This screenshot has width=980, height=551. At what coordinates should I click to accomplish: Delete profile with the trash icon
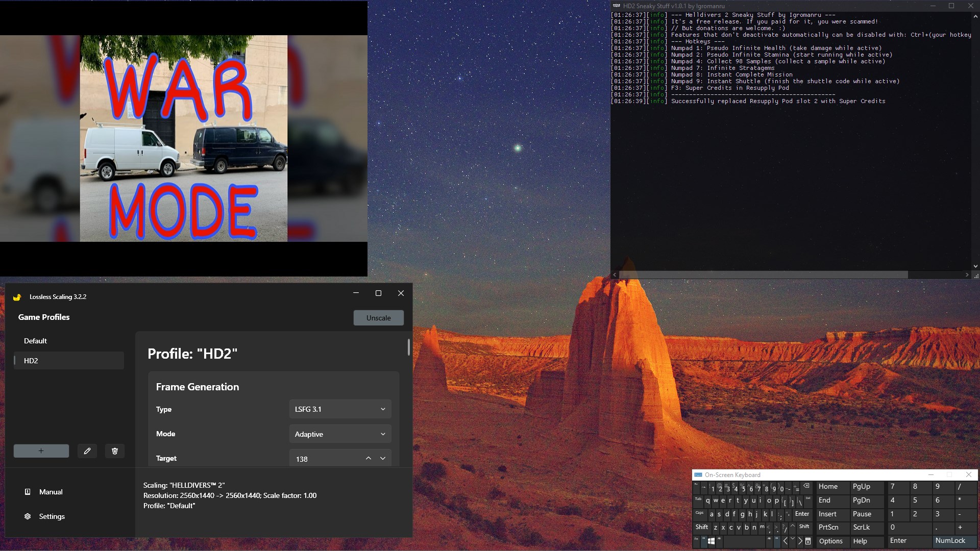click(115, 451)
